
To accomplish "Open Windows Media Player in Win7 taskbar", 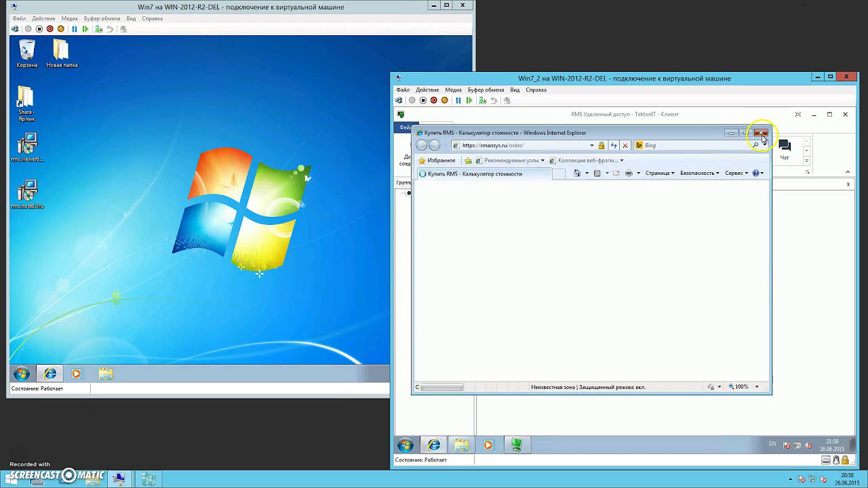I will 77,373.
